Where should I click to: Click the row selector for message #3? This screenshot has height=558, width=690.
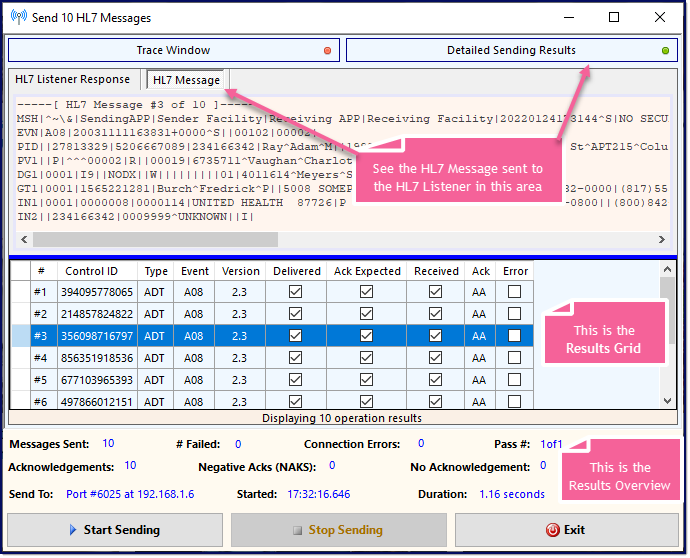(x=20, y=336)
